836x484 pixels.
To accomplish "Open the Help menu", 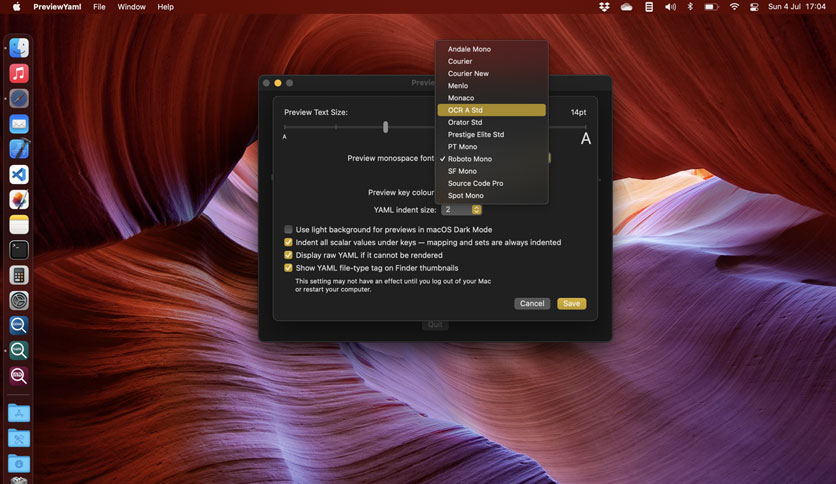I will tap(165, 7).
